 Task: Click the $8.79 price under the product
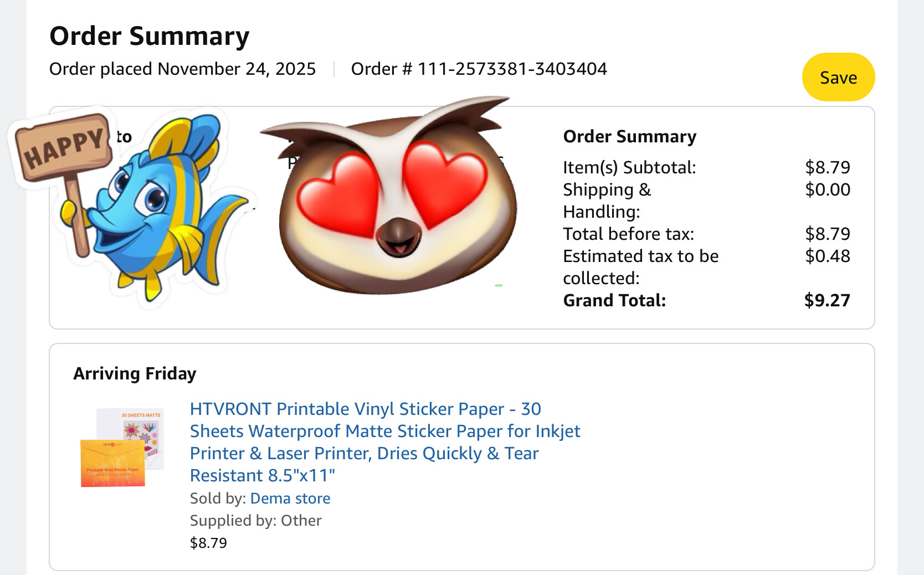point(208,543)
